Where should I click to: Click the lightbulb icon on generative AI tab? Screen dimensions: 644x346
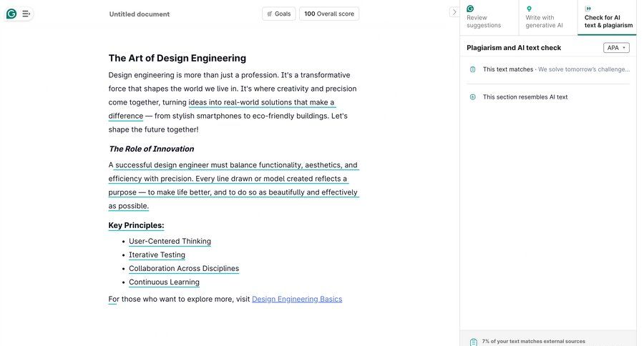coord(529,9)
